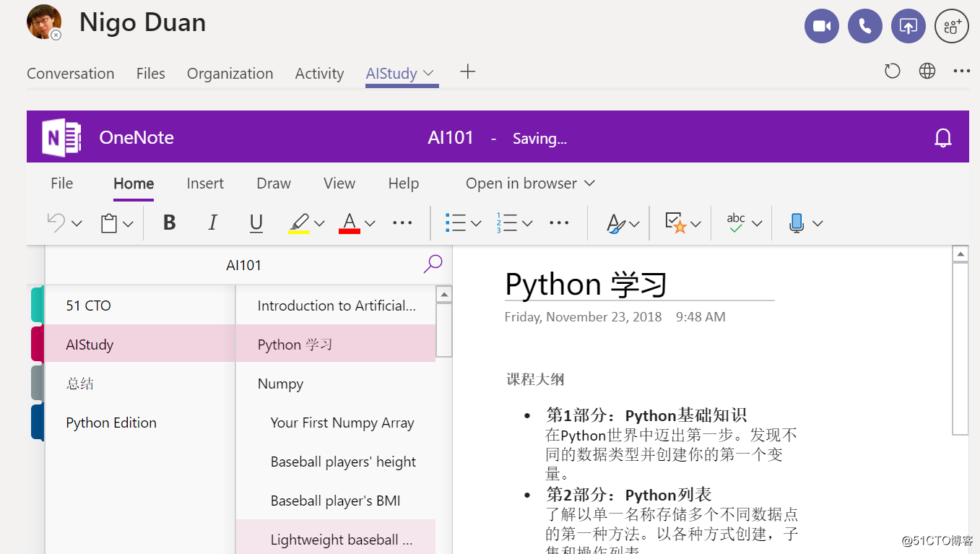Expand the Open in browser menu
Image resolution: width=980 pixels, height=554 pixels.
tap(530, 183)
